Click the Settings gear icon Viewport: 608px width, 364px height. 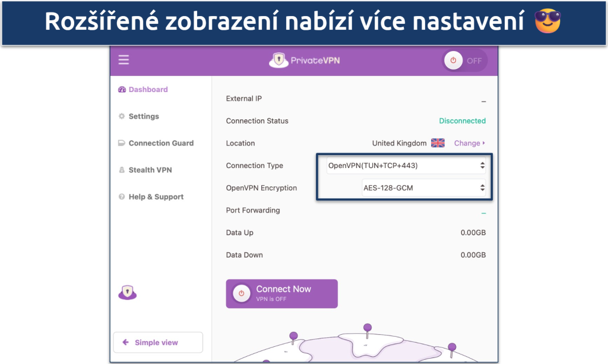click(122, 116)
